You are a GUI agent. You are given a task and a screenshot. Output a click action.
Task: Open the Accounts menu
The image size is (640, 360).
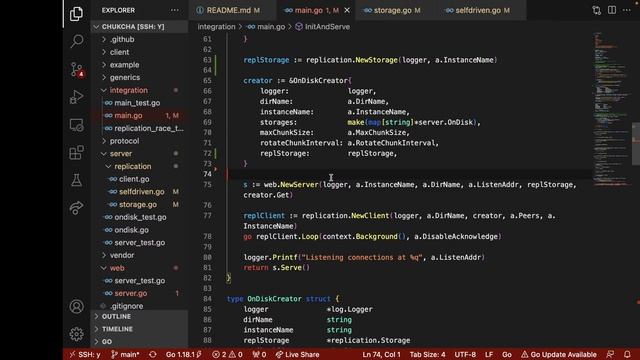coord(76,306)
